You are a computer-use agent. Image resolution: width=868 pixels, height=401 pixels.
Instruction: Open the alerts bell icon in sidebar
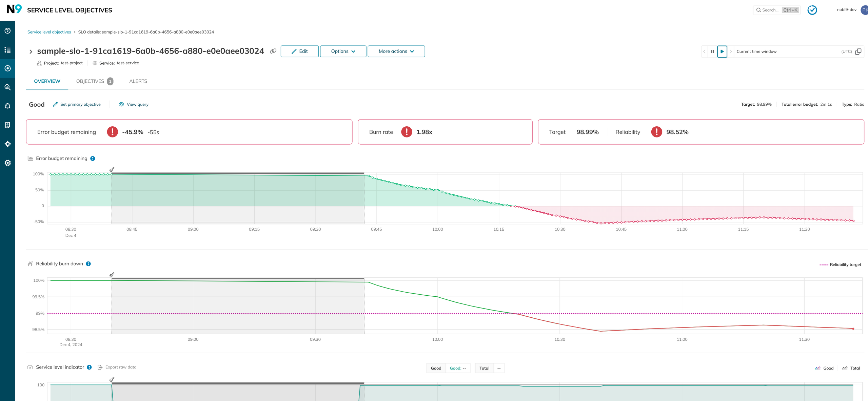click(7, 106)
